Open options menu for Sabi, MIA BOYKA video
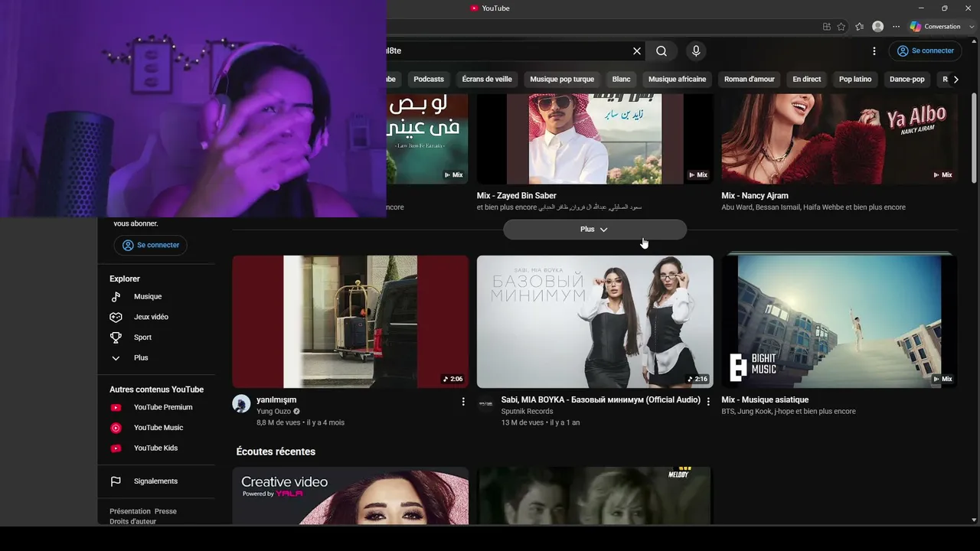980x551 pixels. click(x=708, y=401)
